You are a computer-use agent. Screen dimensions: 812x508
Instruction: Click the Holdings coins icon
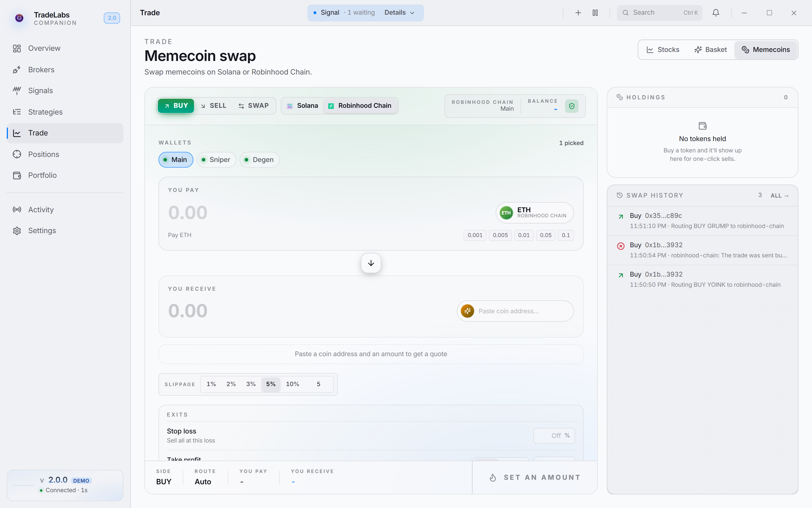pyautogui.click(x=619, y=97)
